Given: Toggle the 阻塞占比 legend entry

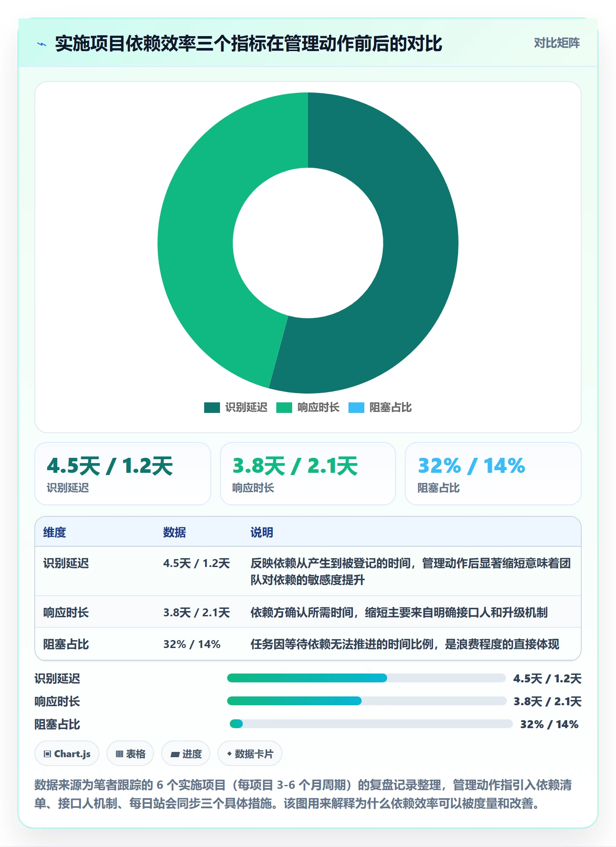Looking at the screenshot, I should (380, 408).
